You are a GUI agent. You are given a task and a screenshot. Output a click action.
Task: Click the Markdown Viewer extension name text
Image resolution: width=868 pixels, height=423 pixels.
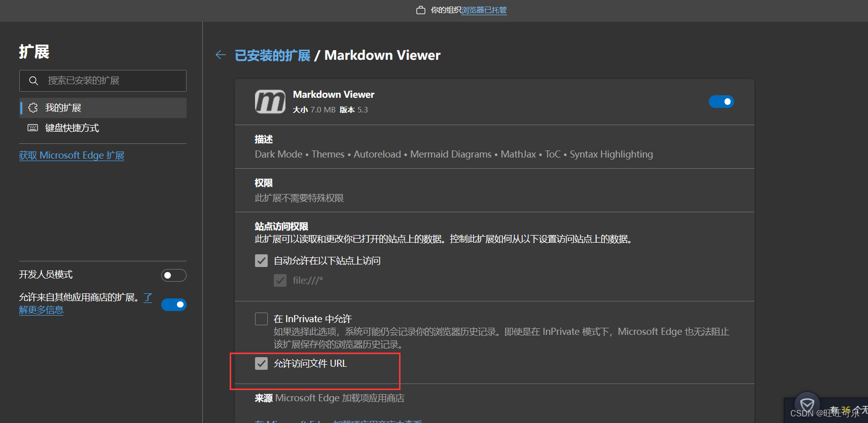[x=334, y=95]
